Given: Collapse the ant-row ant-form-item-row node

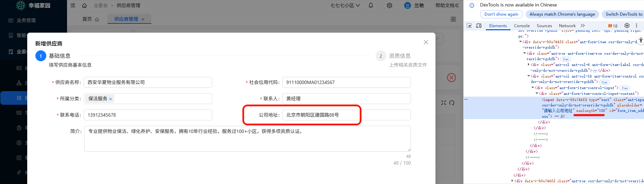Looking at the screenshot, I should [x=525, y=53].
